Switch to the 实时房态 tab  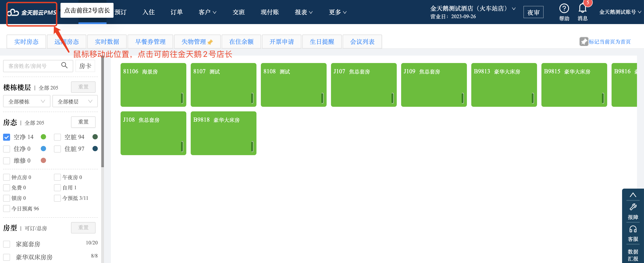26,41
